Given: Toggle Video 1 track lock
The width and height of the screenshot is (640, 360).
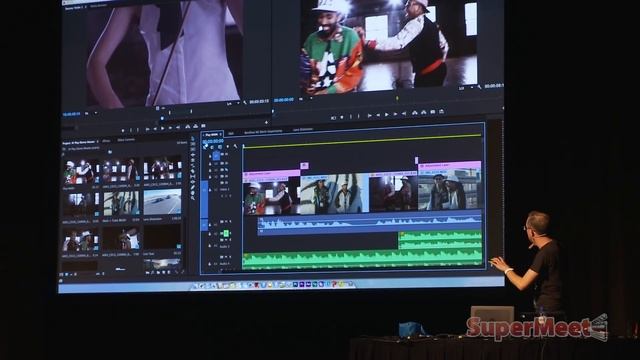Looking at the screenshot, I should click(211, 190).
